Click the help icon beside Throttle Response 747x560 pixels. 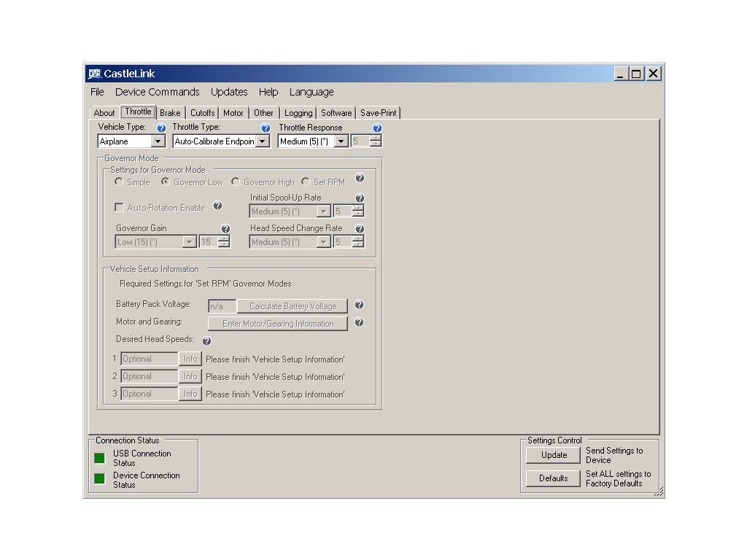377,128
